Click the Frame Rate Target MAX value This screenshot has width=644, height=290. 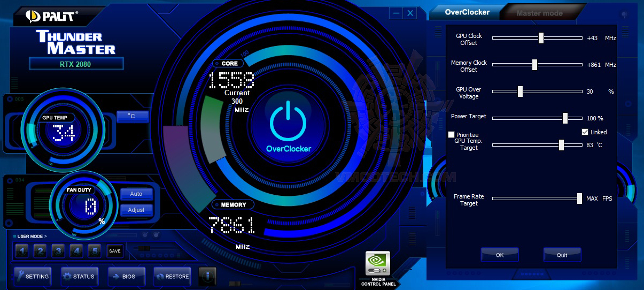[592, 199]
